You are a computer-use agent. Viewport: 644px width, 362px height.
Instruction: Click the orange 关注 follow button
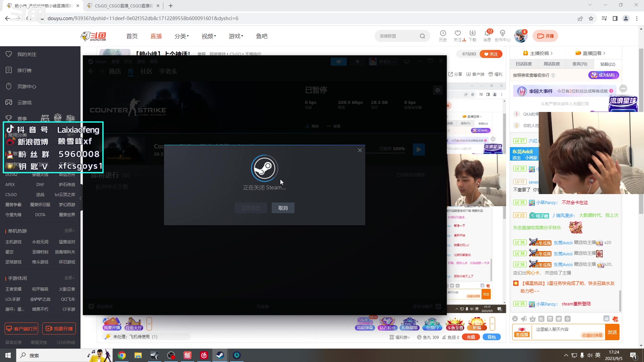click(491, 54)
